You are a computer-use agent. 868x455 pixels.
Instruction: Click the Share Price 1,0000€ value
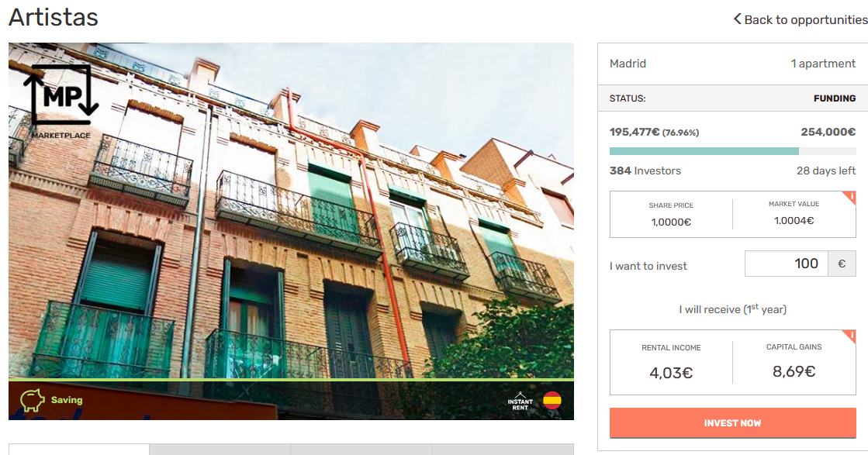(x=671, y=222)
